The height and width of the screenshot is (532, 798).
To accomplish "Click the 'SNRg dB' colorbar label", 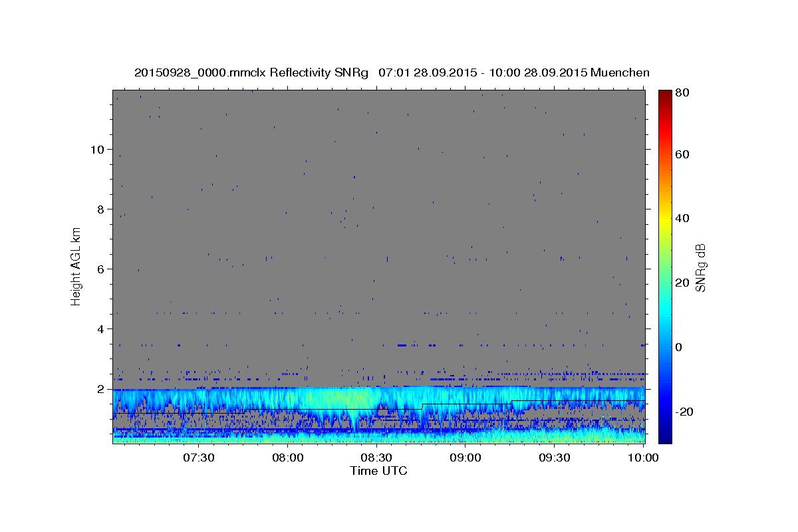I will [700, 267].
